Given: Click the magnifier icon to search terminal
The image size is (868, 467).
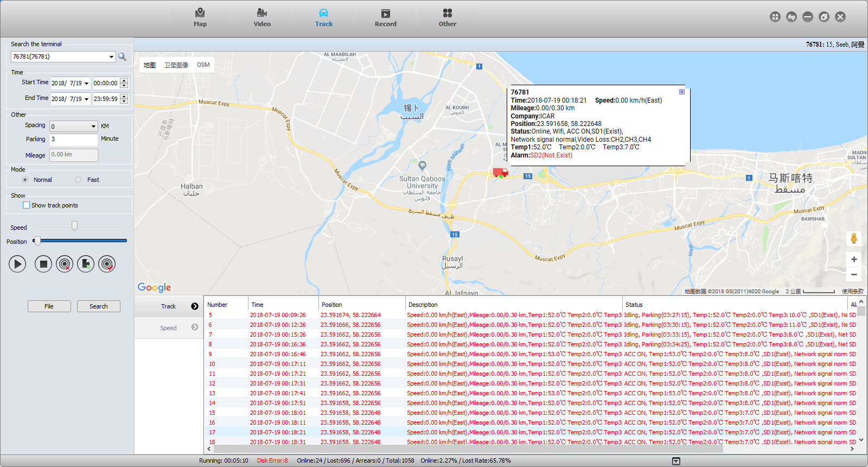Looking at the screenshot, I should pos(123,56).
